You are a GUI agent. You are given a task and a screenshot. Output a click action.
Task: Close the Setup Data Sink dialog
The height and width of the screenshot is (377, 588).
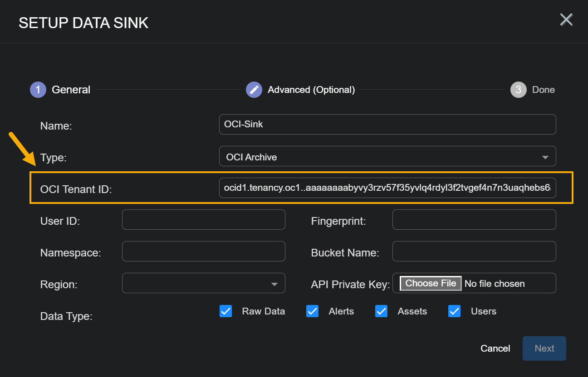point(566,19)
